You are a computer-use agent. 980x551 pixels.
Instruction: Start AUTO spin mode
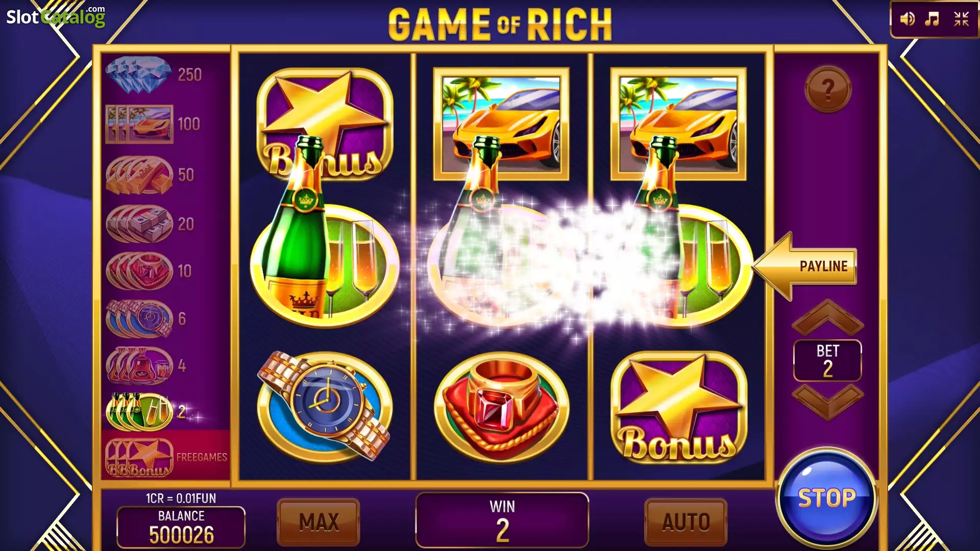tap(685, 522)
